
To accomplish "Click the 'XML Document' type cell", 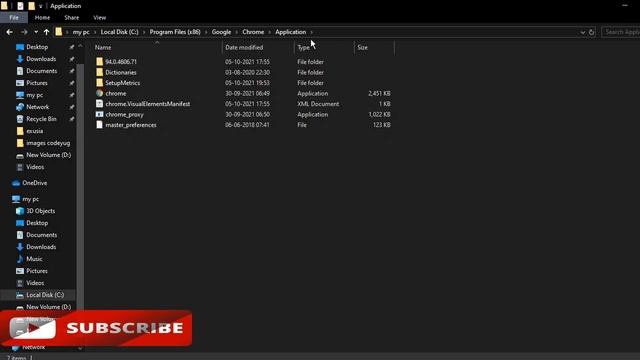I will (318, 104).
